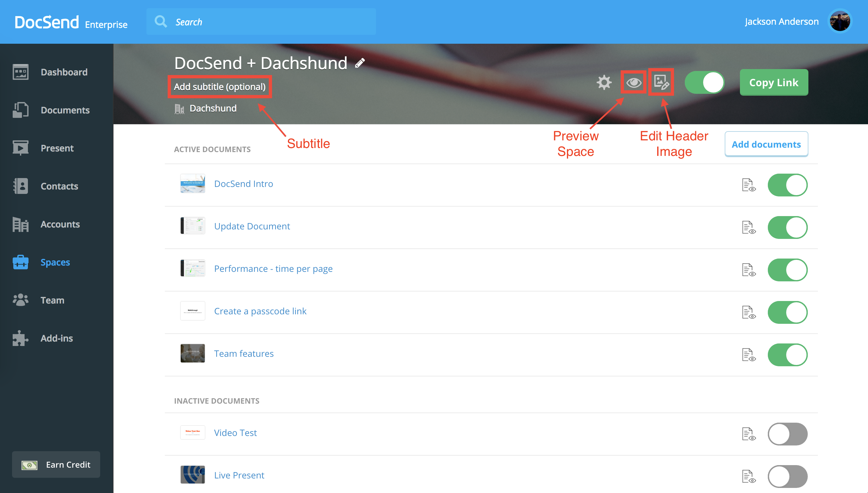The height and width of the screenshot is (493, 868).
Task: Toggle off Update Document
Action: click(787, 227)
